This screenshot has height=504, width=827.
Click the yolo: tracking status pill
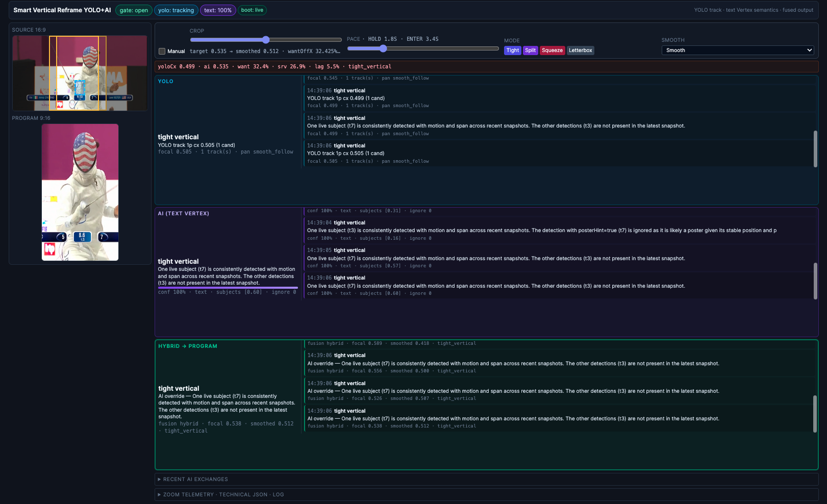[x=176, y=10]
